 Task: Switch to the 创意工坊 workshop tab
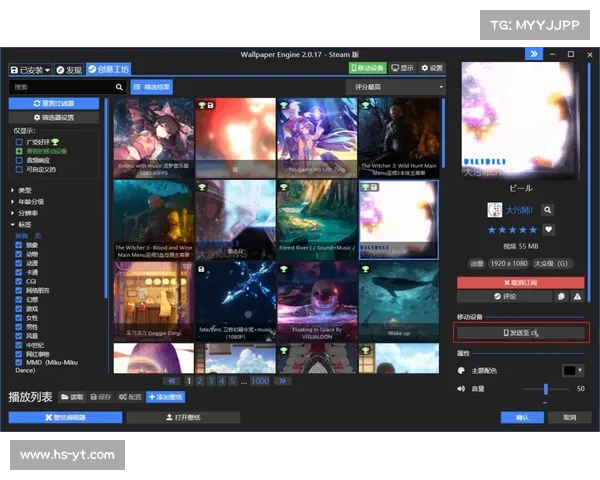[109, 69]
